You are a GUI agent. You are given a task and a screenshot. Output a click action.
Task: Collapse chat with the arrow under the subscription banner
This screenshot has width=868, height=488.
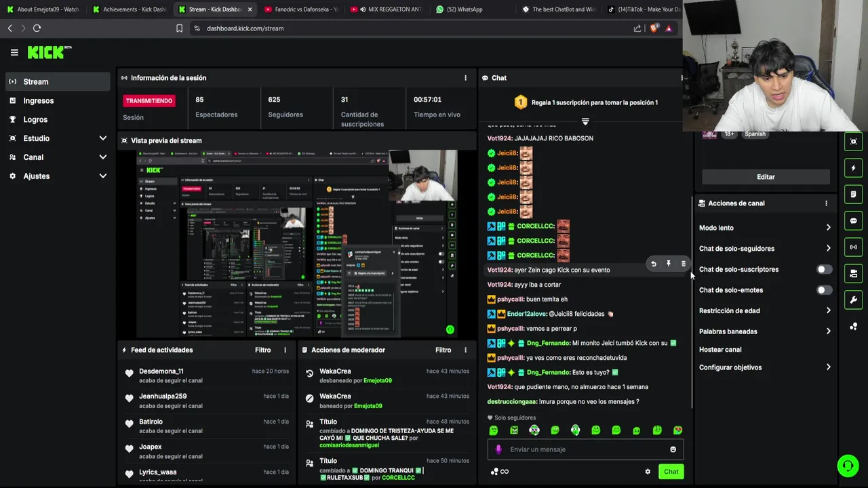585,121
